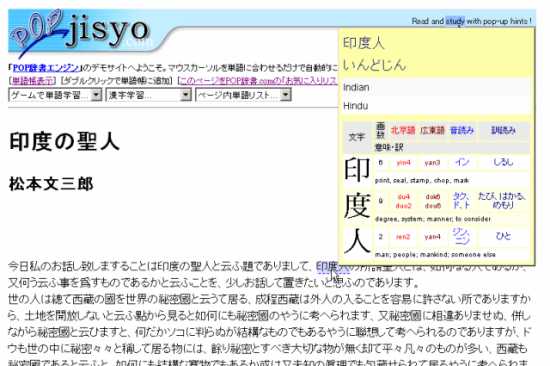Click the 印度の聖人 heading
The image size is (550, 366).
click(x=64, y=141)
